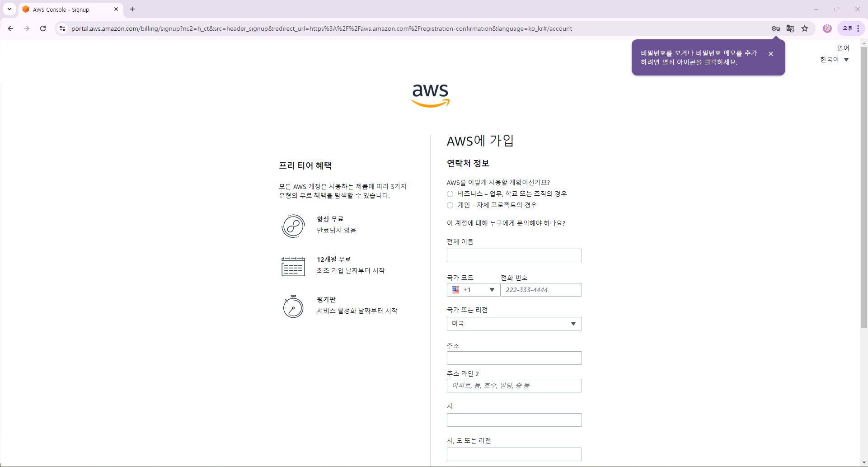This screenshot has height=467, width=868.
Task: Click the 12개월 무료 text
Action: (333, 259)
